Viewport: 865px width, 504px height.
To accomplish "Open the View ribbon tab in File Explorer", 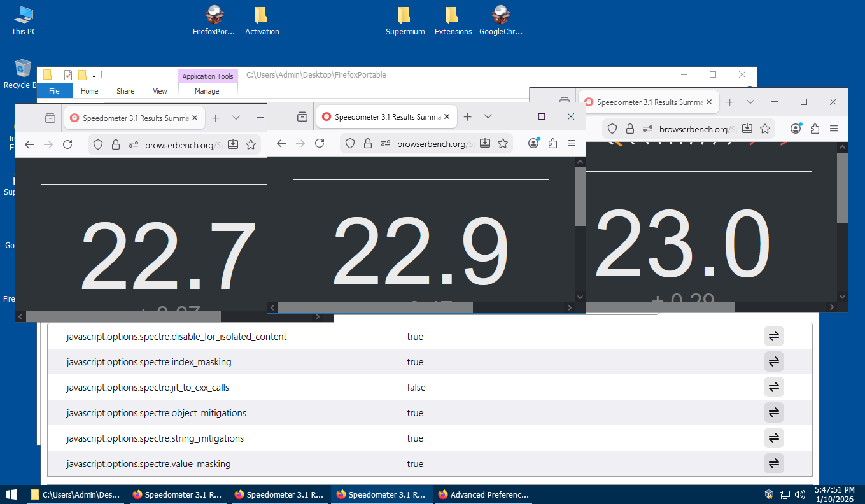I will 160,91.
